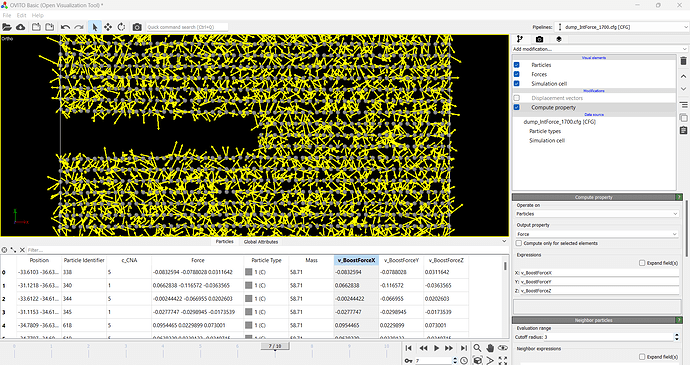Clear the particle filter circle-x icon
Screen dimensions: 690x365
pos(4,250)
